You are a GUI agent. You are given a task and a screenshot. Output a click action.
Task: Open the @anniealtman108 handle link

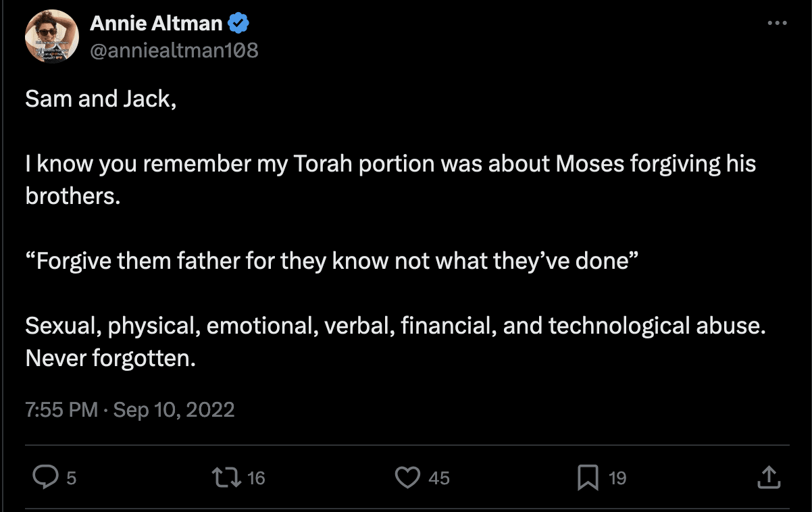pyautogui.click(x=174, y=50)
